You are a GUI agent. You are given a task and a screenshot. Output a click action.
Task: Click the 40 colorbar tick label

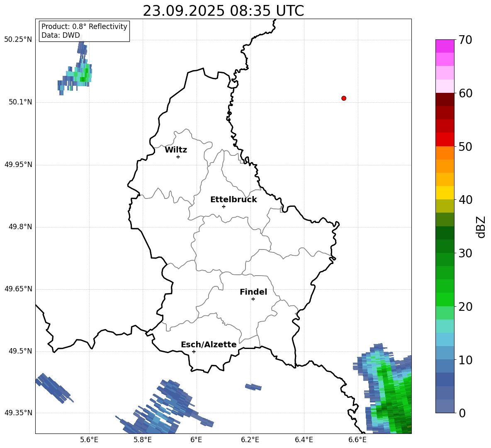click(465, 200)
